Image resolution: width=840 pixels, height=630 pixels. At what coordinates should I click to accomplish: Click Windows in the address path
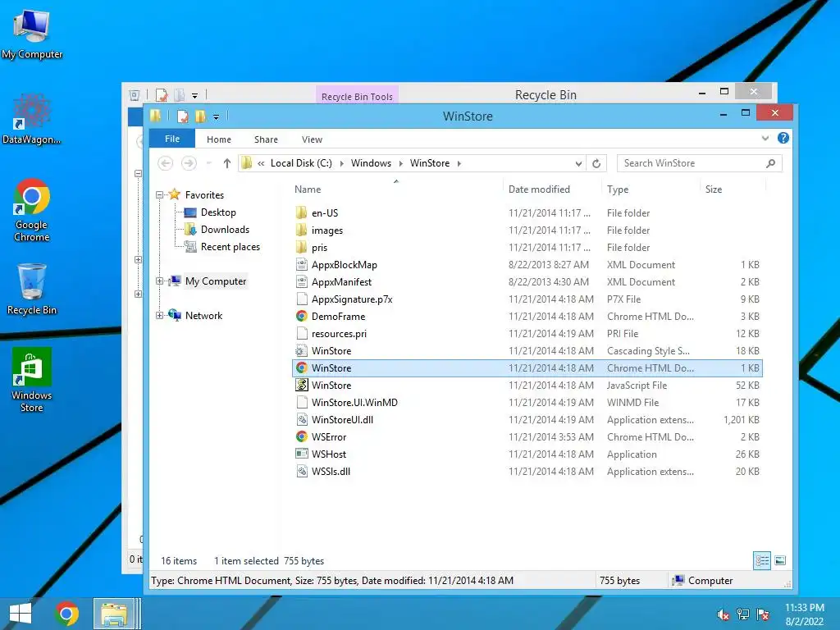(371, 163)
